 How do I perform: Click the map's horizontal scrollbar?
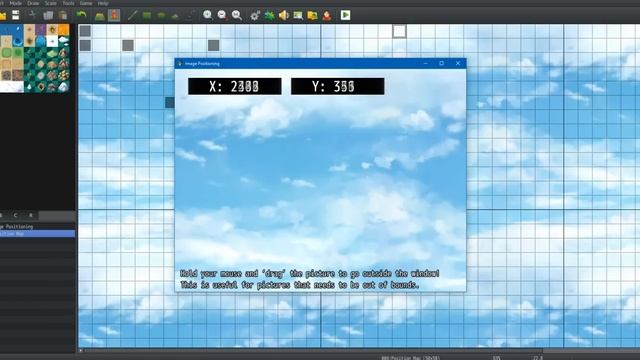(359, 351)
